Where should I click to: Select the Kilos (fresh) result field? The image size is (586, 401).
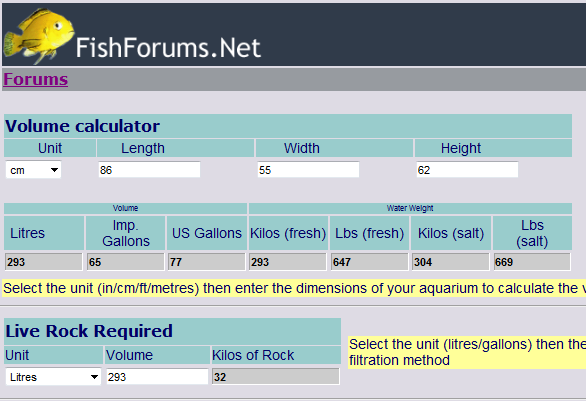[x=288, y=262]
